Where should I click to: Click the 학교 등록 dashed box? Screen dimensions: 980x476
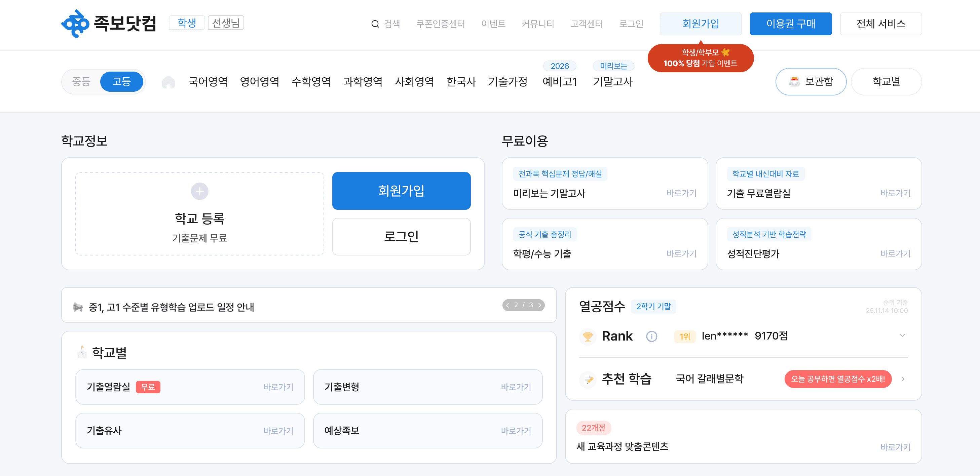[x=199, y=214]
